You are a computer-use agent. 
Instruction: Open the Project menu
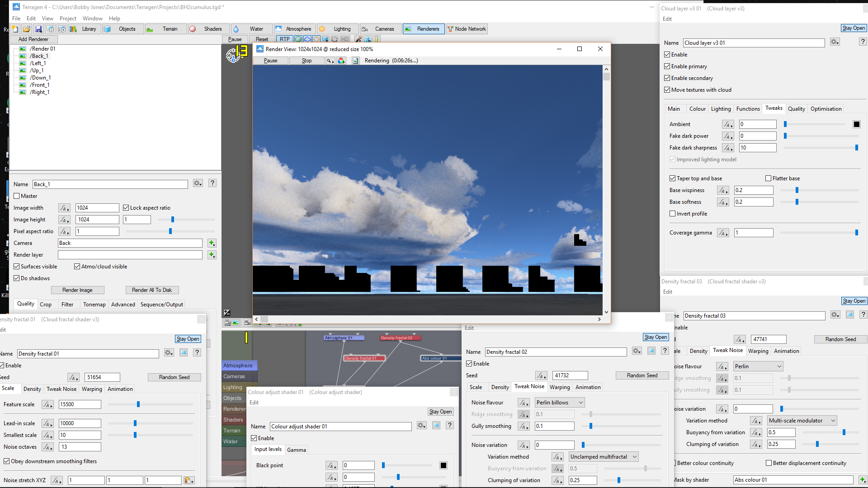(68, 19)
